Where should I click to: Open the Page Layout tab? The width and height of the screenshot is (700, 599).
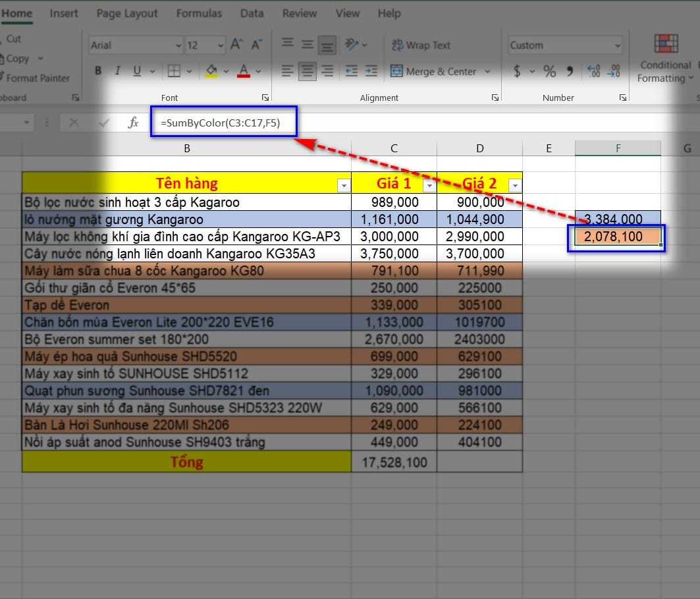pos(127,13)
